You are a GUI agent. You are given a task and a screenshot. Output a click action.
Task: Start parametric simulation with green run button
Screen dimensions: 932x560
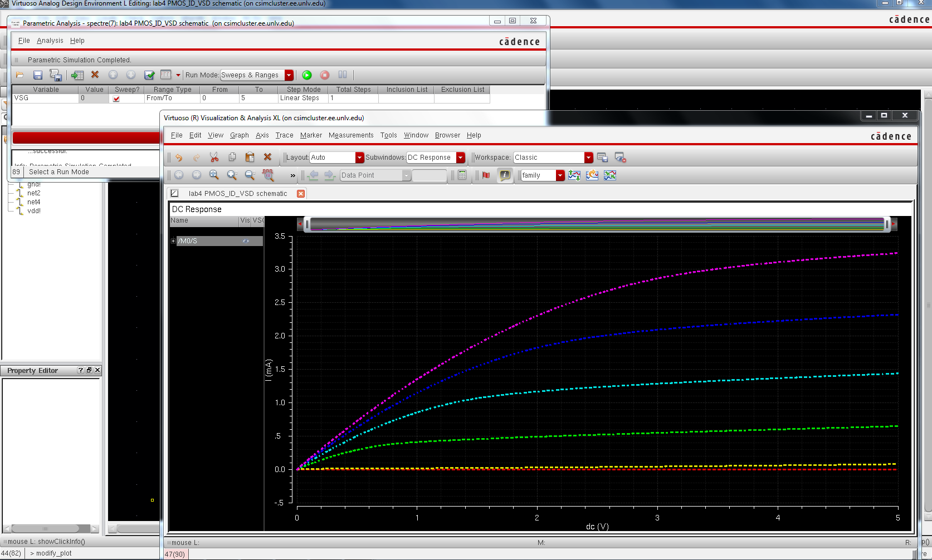(x=307, y=75)
